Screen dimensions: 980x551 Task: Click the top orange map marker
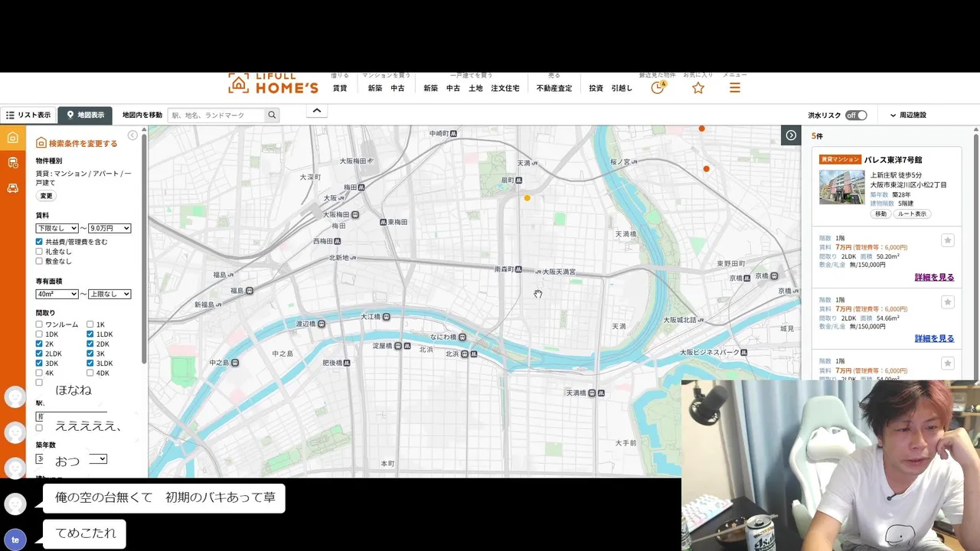pos(701,129)
